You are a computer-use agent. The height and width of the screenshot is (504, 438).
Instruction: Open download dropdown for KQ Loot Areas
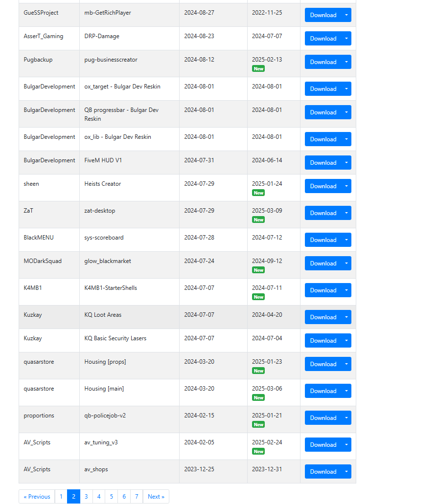coord(346,317)
